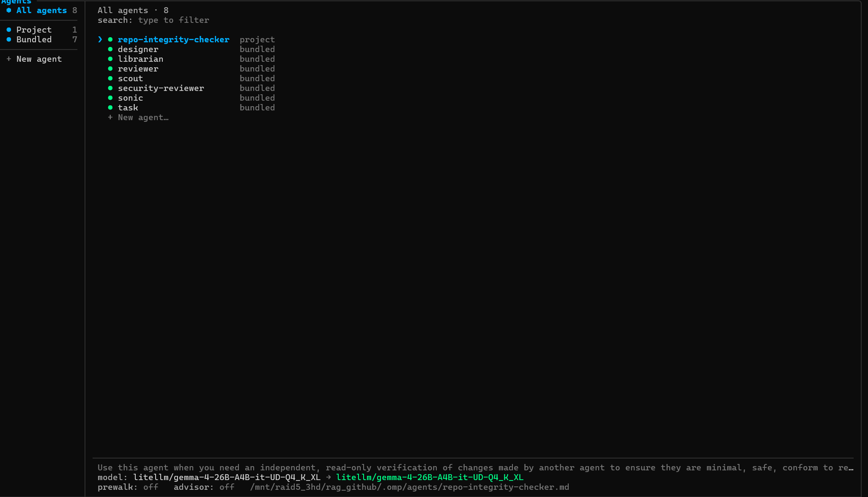Click the agent description text line
Screen dimensions: 868x497
[x=476, y=467]
